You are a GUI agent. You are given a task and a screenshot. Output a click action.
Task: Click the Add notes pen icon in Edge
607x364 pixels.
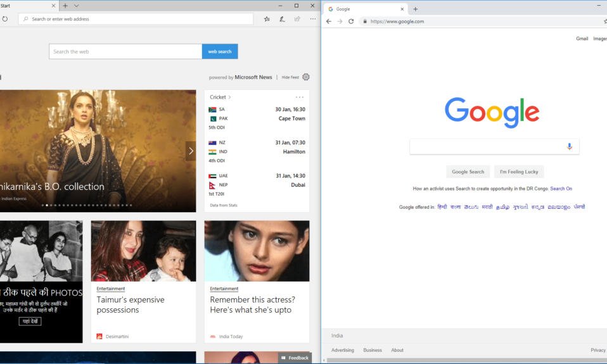click(283, 19)
